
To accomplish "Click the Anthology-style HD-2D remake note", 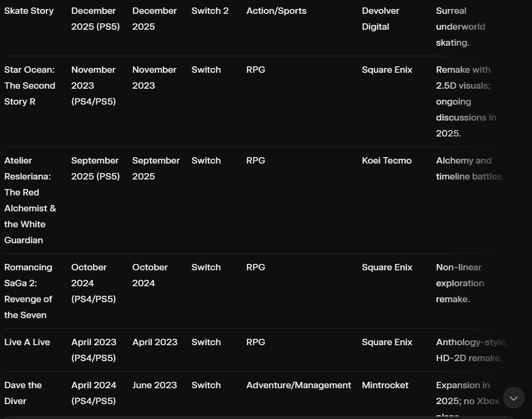I will (471, 350).
